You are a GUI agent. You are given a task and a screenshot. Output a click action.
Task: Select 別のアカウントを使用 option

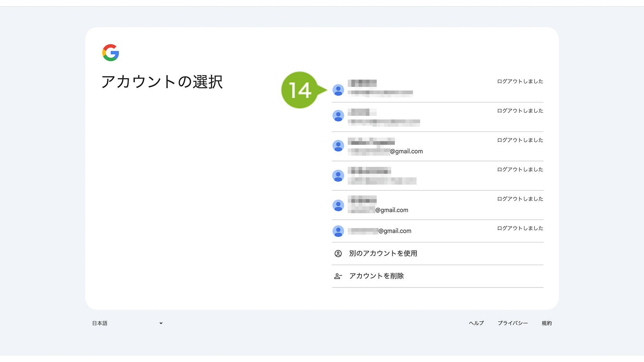438,254
